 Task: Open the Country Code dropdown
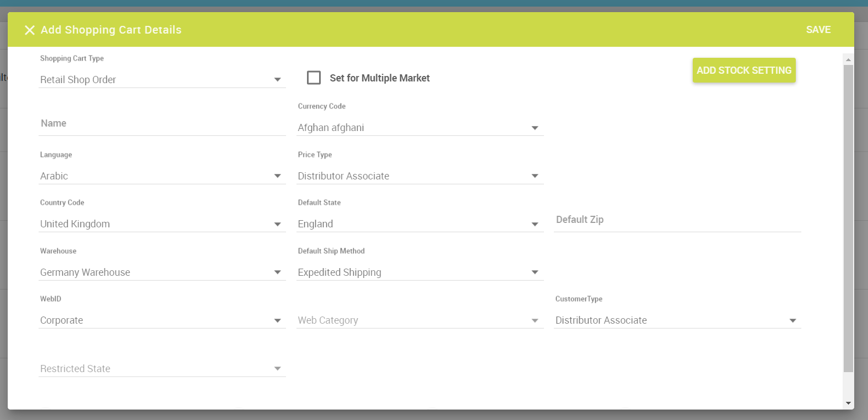pos(161,224)
